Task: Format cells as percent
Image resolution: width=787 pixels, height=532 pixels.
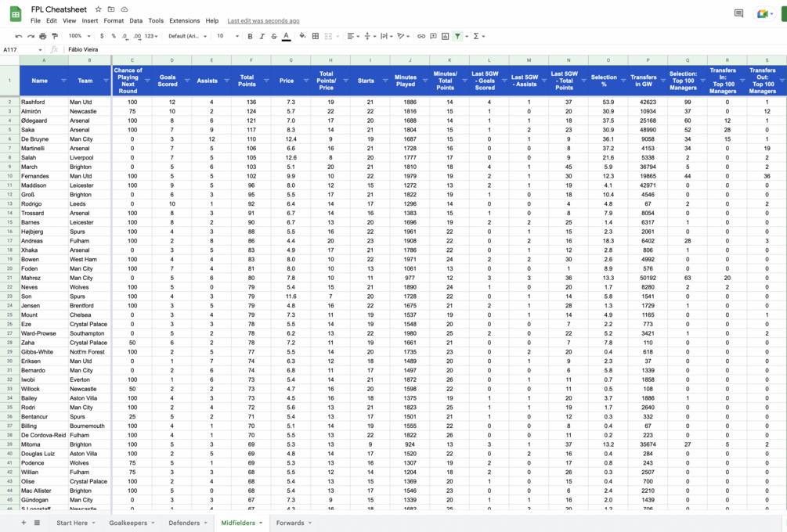Action: [114, 36]
